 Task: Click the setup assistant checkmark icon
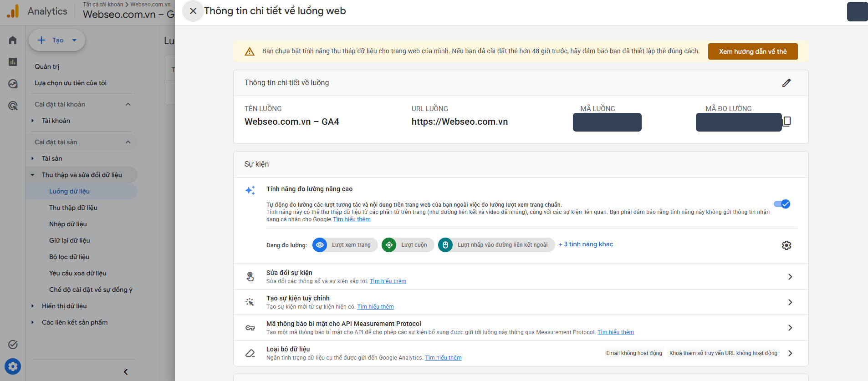click(x=13, y=345)
